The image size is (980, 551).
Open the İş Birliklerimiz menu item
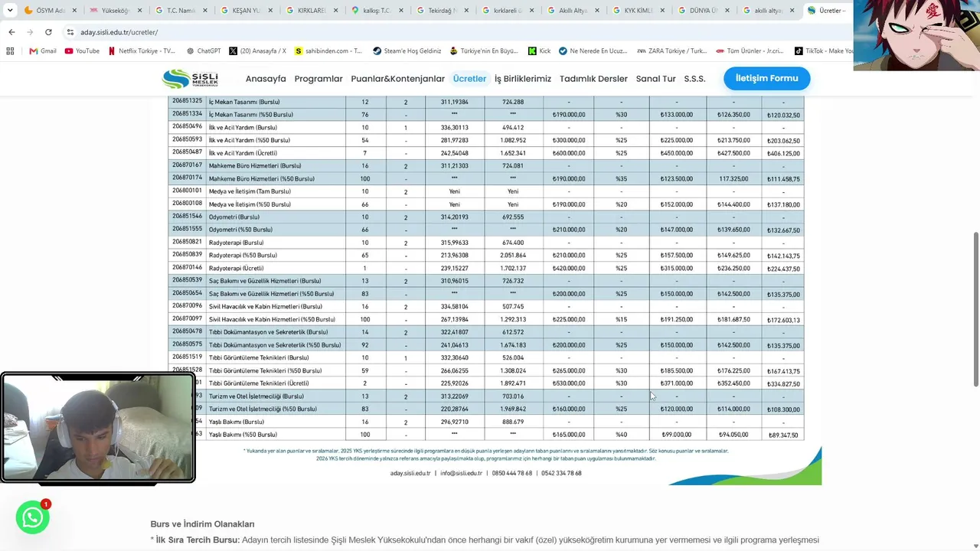click(x=523, y=79)
